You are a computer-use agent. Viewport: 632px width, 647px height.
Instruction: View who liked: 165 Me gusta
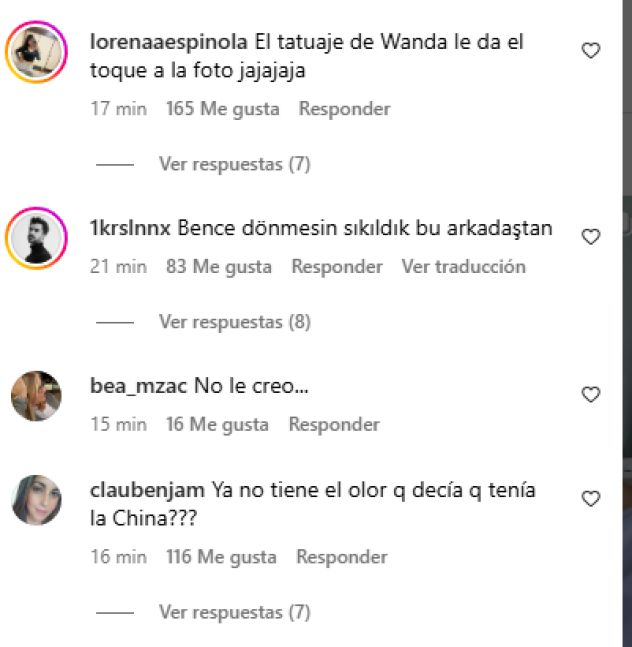223,109
